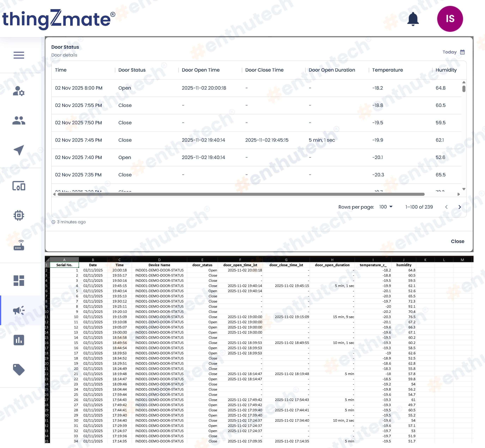Click the notification bell icon
Image resolution: width=485 pixels, height=448 pixels.
pos(413,19)
